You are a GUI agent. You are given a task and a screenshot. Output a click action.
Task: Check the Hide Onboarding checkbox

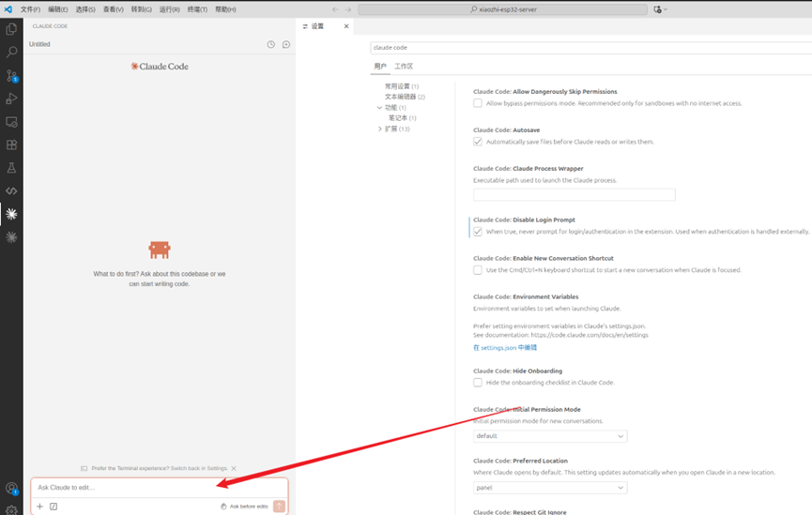click(x=478, y=383)
